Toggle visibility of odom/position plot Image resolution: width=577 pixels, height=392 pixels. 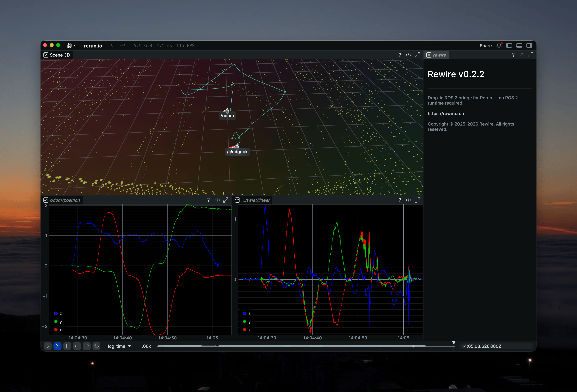click(x=217, y=200)
